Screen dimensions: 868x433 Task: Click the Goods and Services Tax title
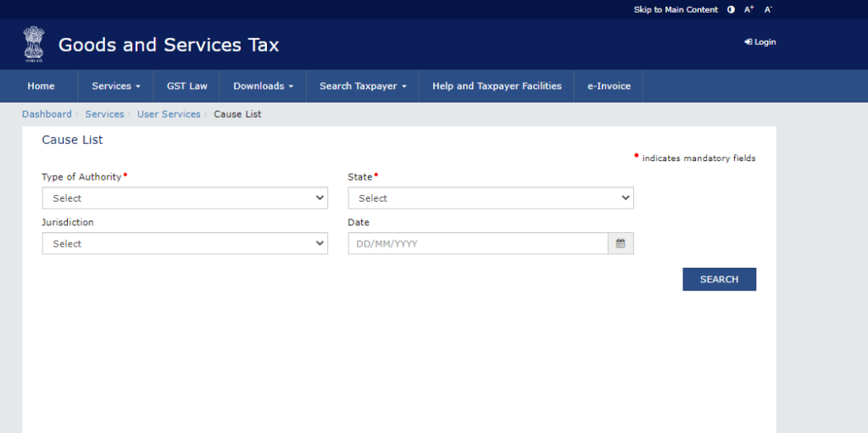(169, 44)
